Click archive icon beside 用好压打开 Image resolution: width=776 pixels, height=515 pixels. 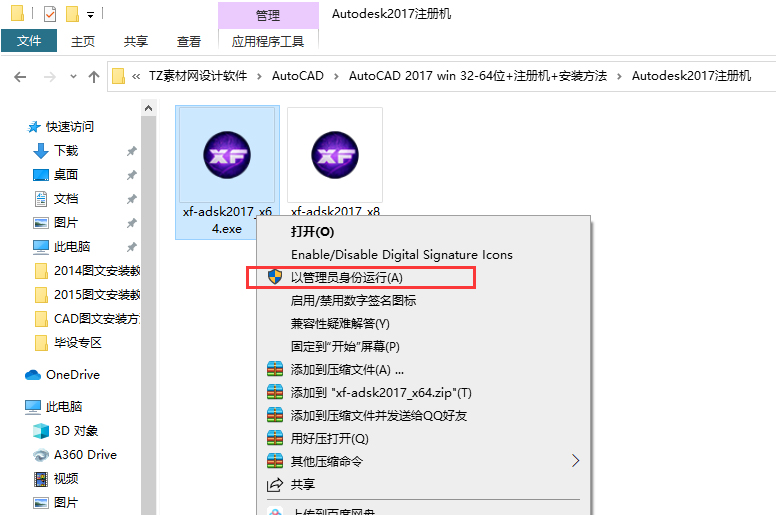click(275, 438)
